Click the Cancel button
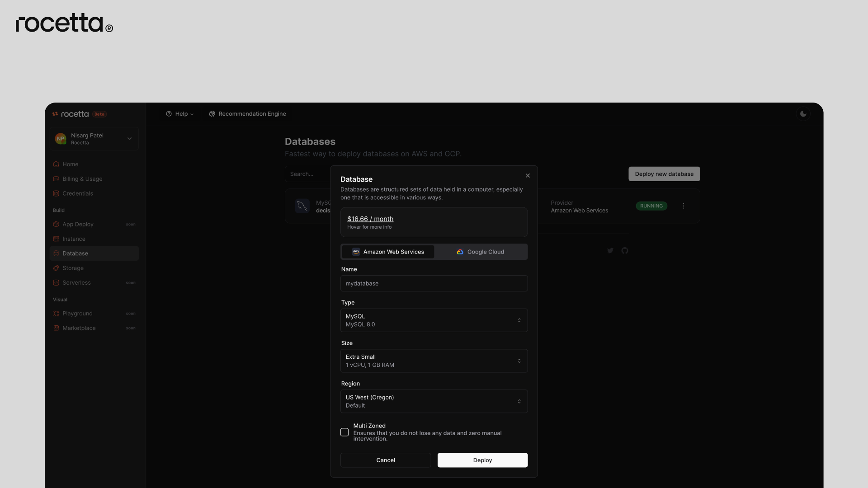This screenshot has width=868, height=488. (x=386, y=460)
